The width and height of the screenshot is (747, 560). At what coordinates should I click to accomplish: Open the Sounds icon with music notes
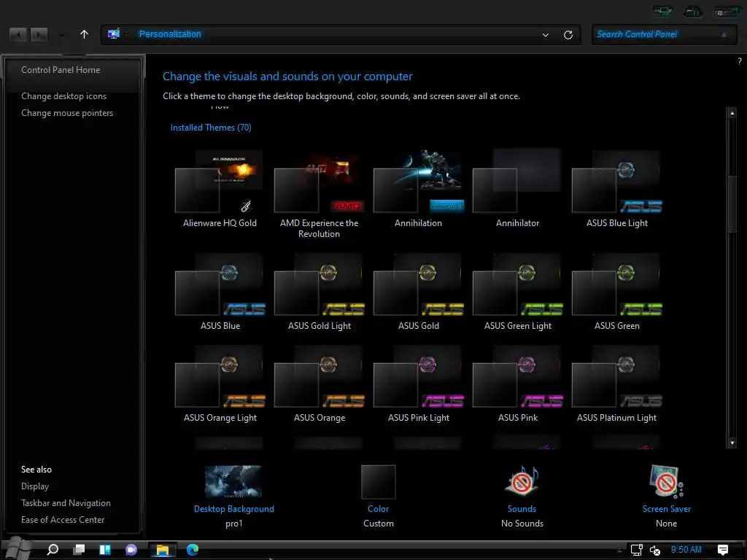522,481
